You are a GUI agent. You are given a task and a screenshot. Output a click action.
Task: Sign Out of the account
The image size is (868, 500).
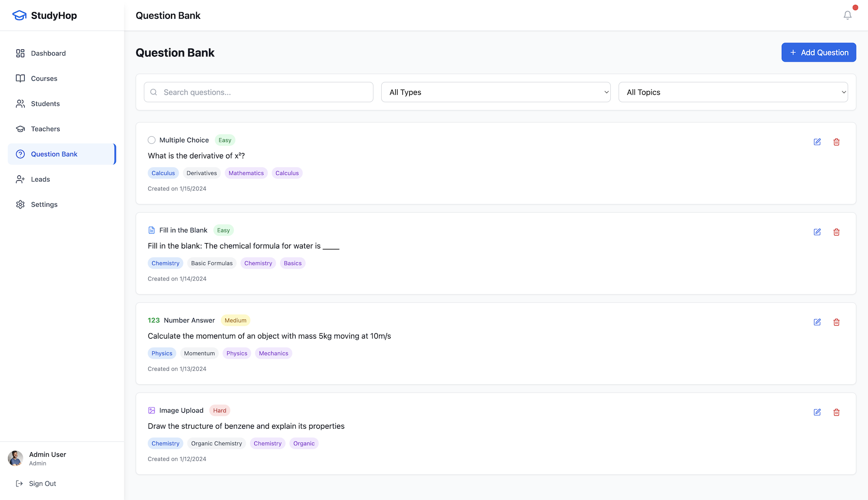pos(43,484)
